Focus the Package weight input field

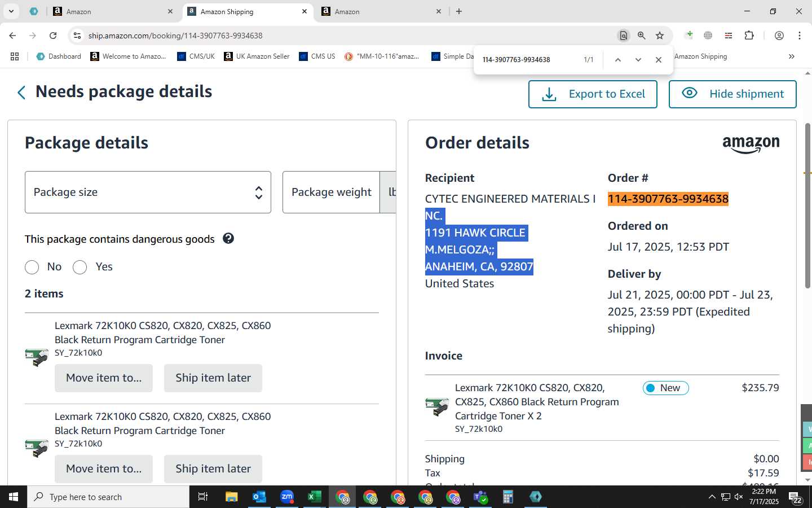(x=331, y=192)
